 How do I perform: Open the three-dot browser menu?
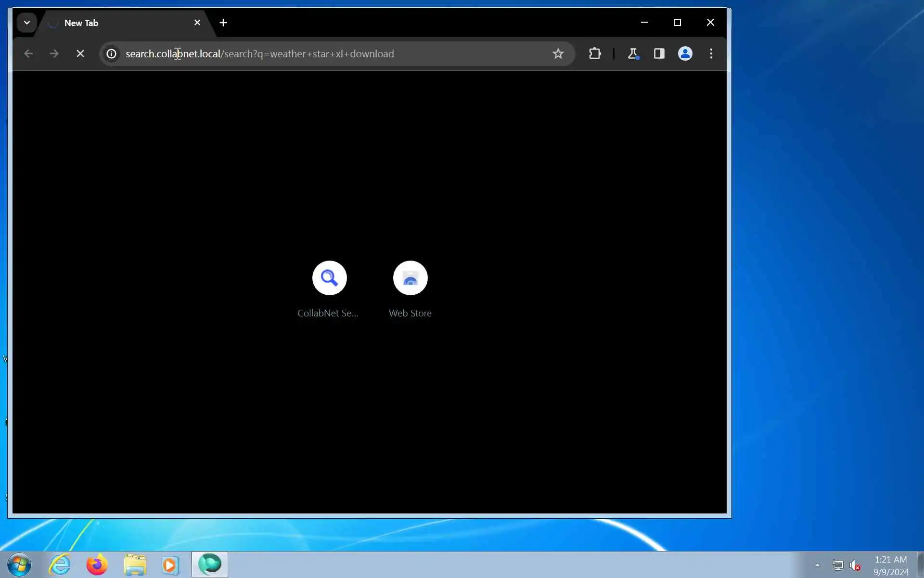click(711, 54)
